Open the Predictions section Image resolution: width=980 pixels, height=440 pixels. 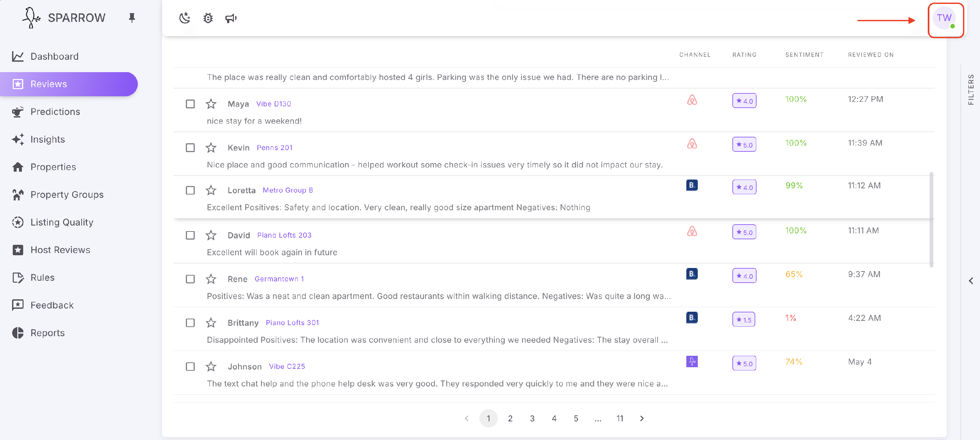point(69,111)
